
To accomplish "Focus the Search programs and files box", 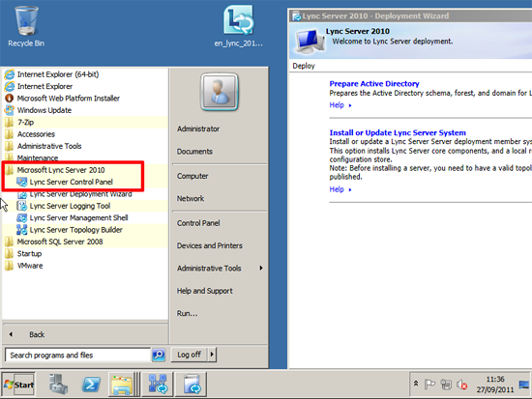I will pos(77,356).
